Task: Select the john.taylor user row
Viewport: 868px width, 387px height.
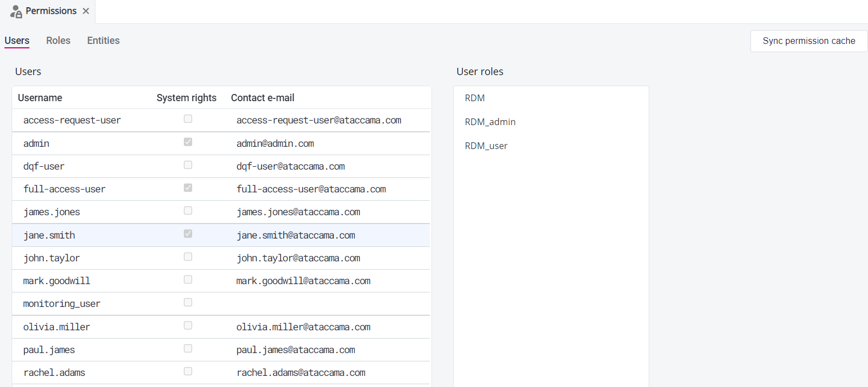Action: [52, 257]
